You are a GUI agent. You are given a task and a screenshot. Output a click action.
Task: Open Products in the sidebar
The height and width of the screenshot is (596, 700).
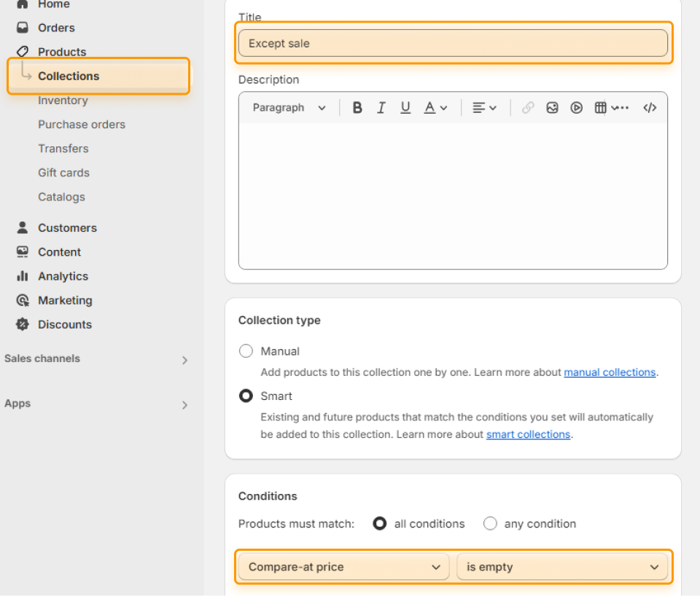(62, 52)
